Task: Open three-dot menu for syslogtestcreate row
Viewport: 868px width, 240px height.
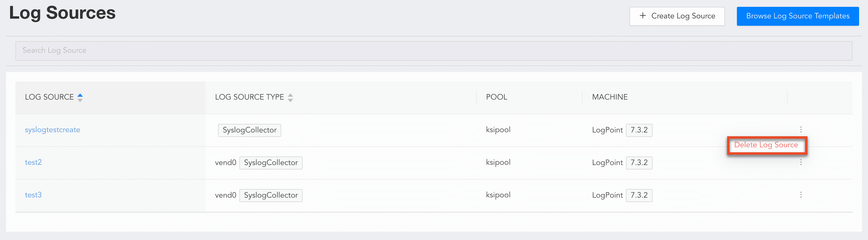Action: point(801,129)
